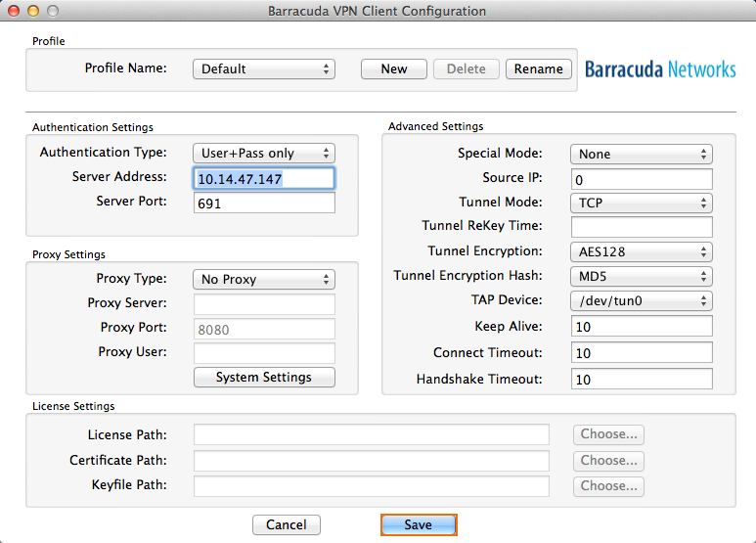Click the Certificate Path field
This screenshot has width=756, height=543.
[x=372, y=461]
